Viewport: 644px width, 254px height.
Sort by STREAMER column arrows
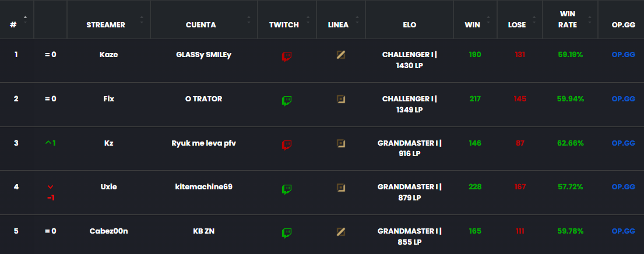tap(142, 20)
